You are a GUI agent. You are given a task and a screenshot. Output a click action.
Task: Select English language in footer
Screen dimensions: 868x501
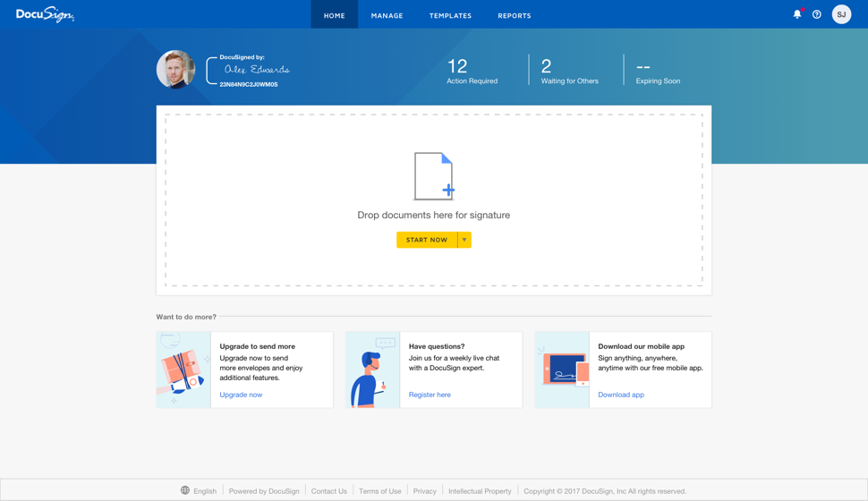click(205, 491)
